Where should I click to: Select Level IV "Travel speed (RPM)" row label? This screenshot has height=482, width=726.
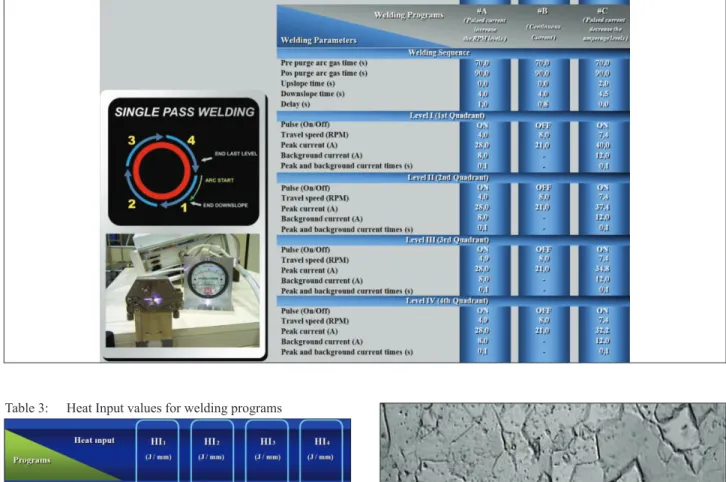[315, 321]
